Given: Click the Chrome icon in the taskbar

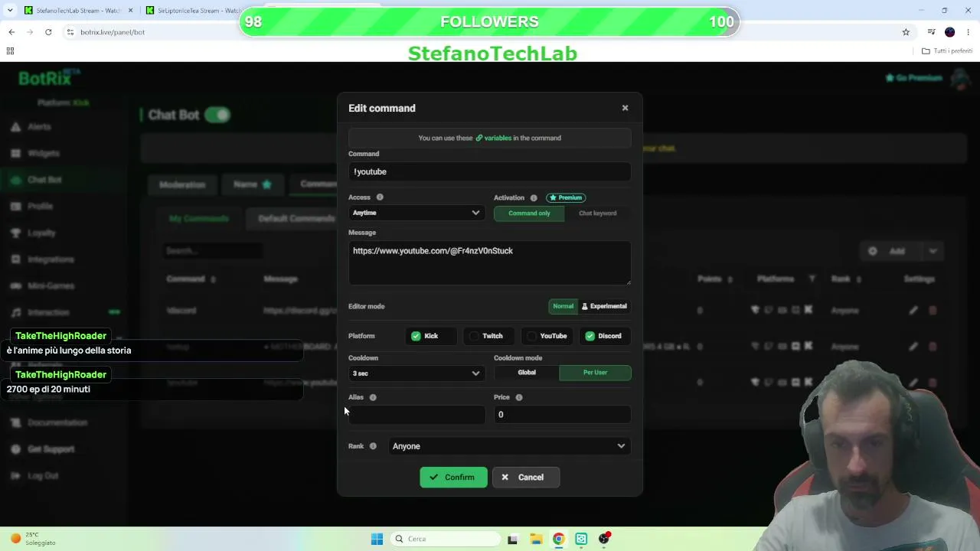Looking at the screenshot, I should pyautogui.click(x=559, y=539).
